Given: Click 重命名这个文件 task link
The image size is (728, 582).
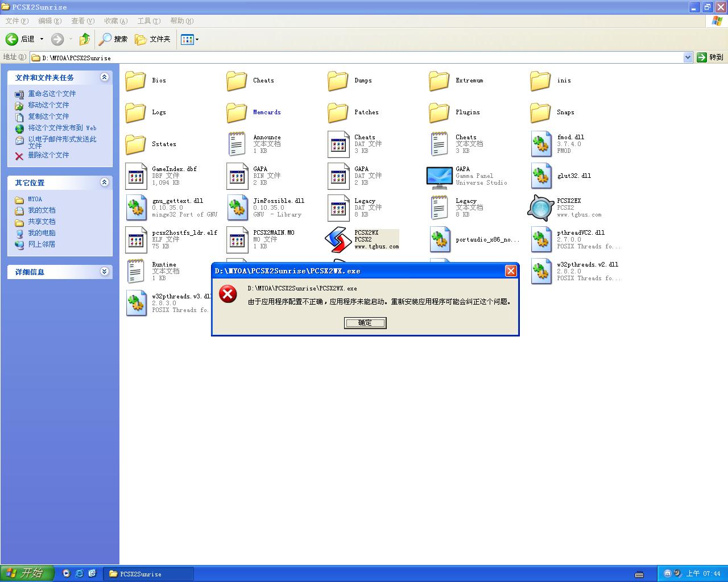Looking at the screenshot, I should [x=52, y=94].
